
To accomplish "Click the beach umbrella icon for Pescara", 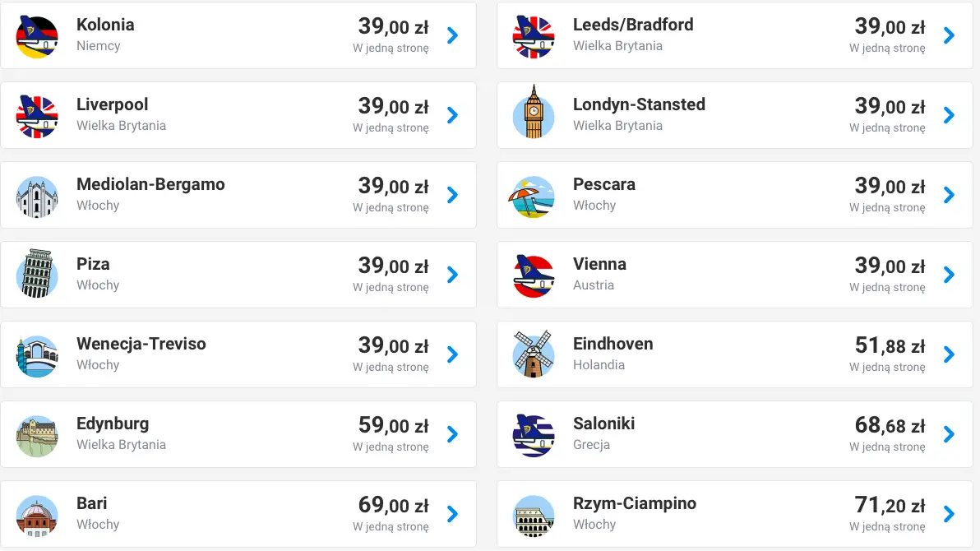I will [x=534, y=195].
